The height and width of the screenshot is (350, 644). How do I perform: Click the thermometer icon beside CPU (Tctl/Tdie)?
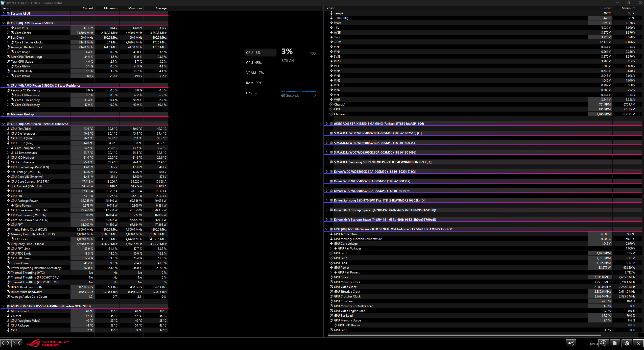[8, 129]
